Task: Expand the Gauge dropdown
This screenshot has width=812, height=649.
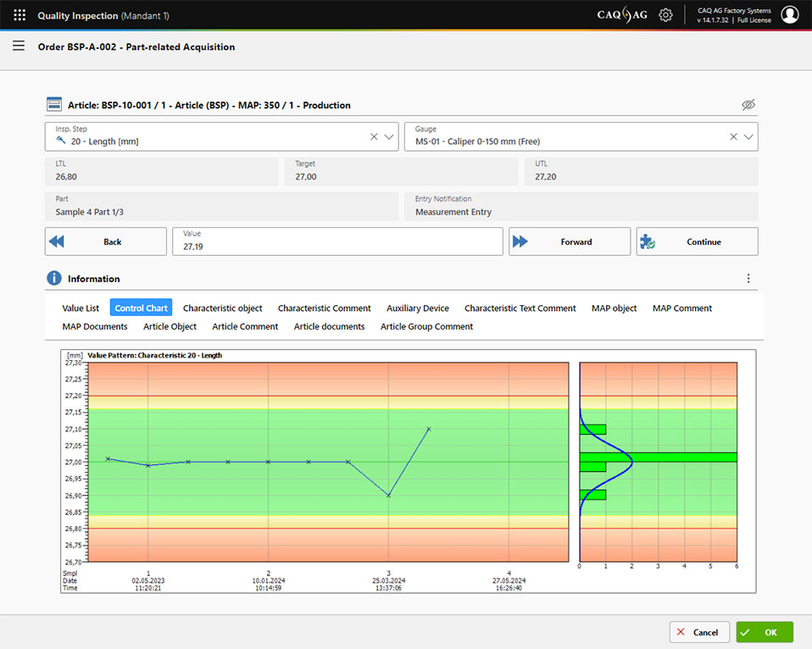Action: click(x=748, y=136)
